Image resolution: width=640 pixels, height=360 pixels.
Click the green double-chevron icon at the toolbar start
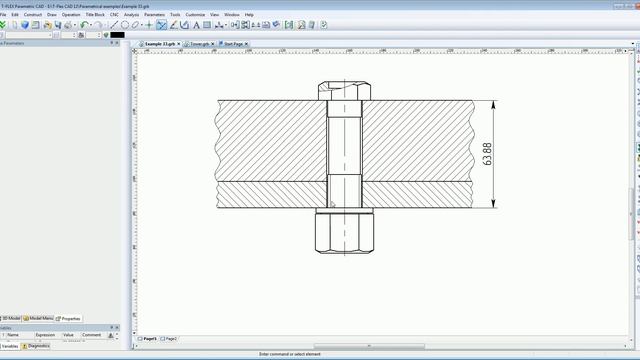[x=3, y=25]
